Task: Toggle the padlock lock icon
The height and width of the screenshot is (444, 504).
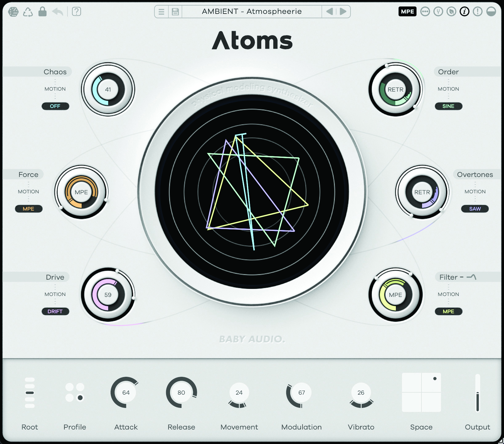Action: 43,11
